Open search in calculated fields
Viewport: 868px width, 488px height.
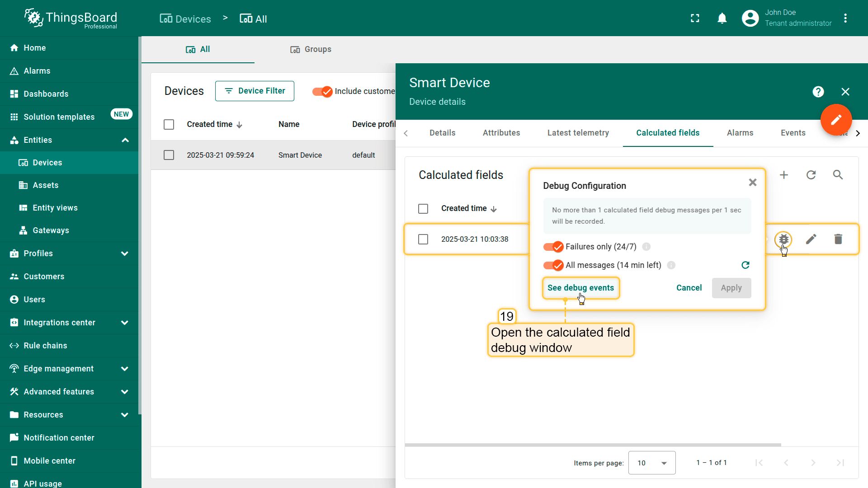point(838,175)
